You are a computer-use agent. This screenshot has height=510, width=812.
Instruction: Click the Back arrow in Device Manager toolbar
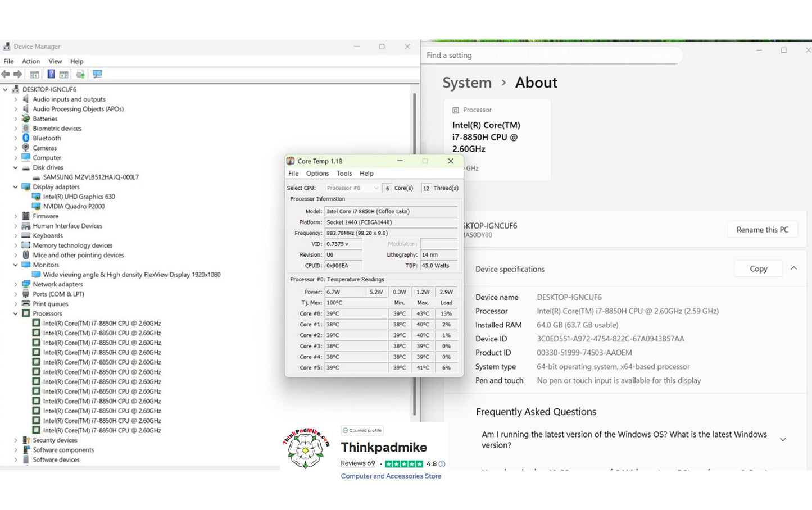[x=6, y=74]
